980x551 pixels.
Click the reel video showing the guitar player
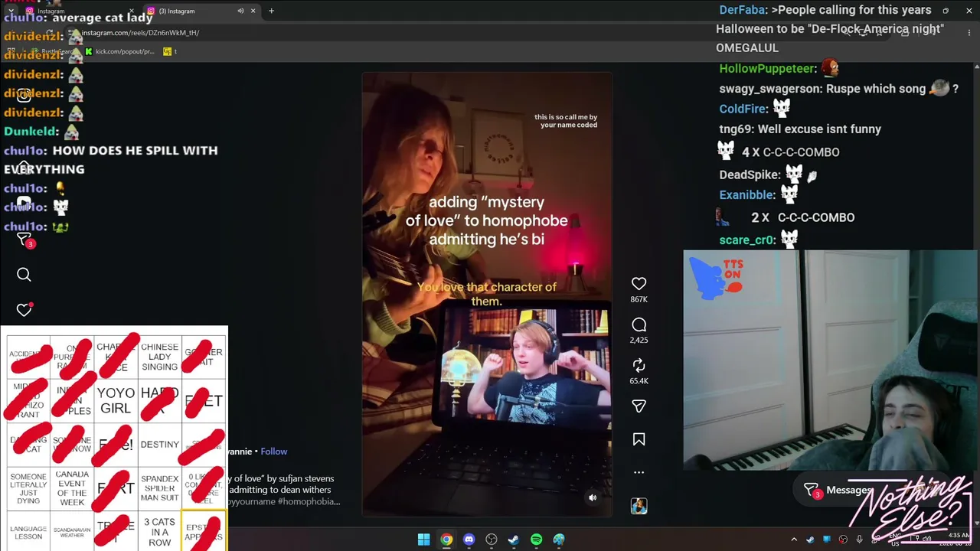487,295
